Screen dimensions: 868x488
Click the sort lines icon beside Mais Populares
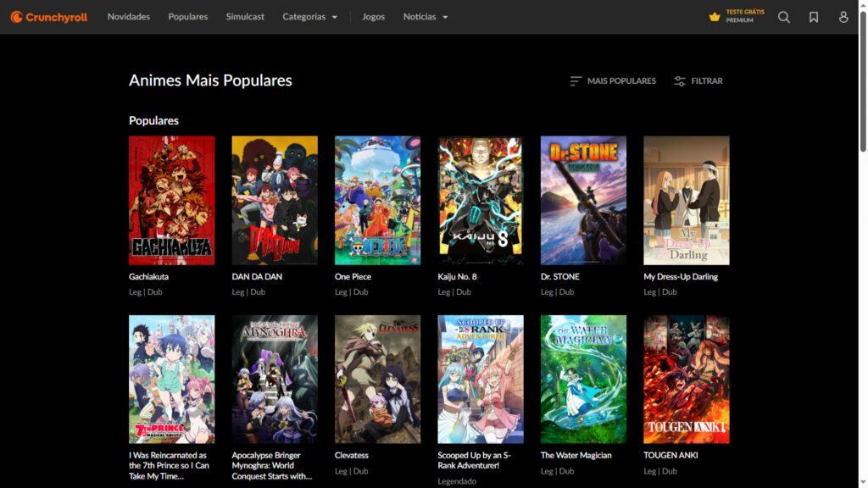pos(576,81)
